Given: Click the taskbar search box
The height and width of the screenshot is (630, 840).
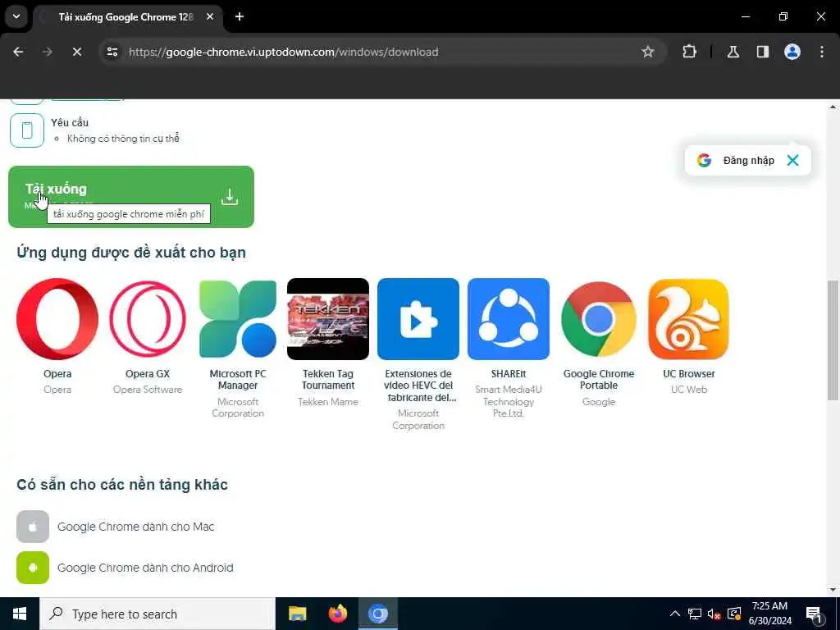Looking at the screenshot, I should coord(157,614).
